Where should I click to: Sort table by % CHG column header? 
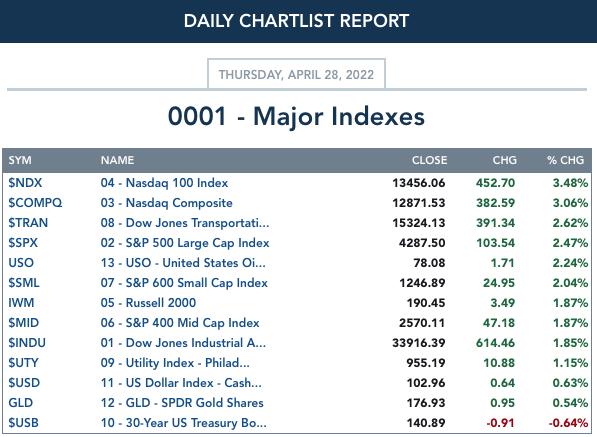pos(565,160)
